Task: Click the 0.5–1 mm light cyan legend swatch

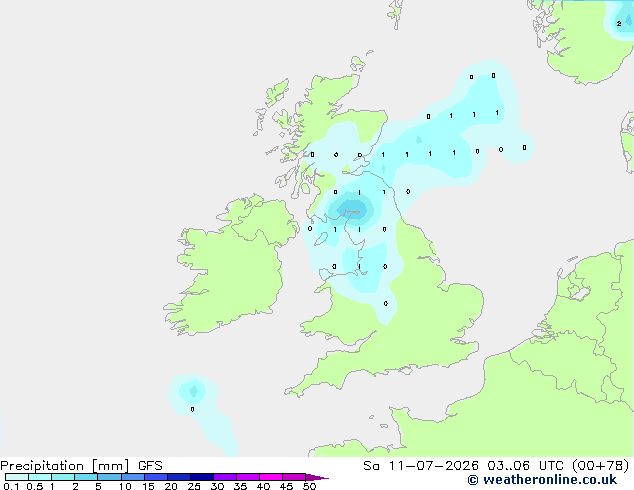Action: click(40, 477)
